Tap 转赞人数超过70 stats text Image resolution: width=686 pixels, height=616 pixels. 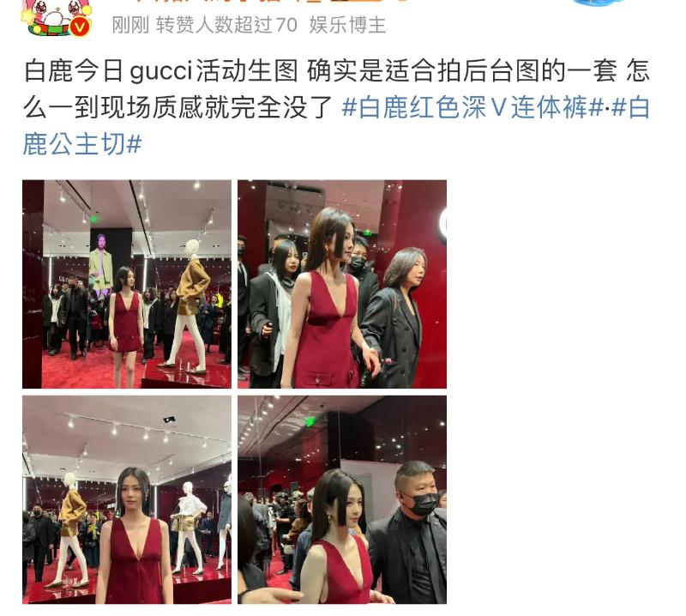point(226,25)
